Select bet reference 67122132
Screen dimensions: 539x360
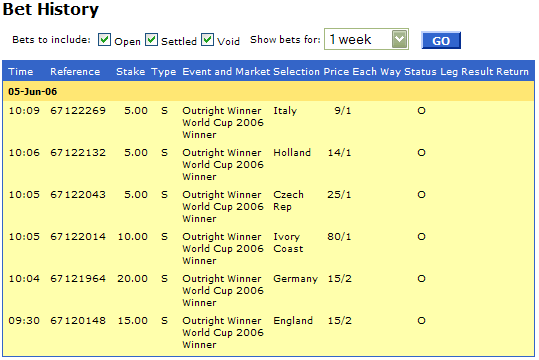click(x=78, y=153)
